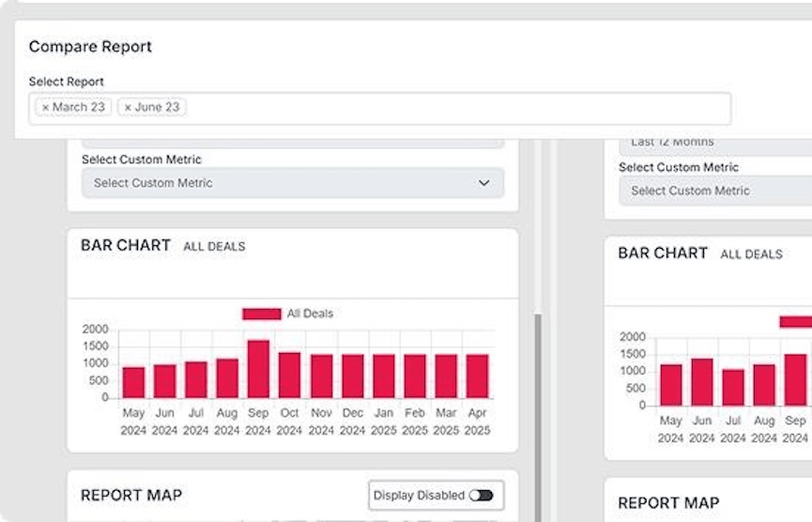The image size is (812, 522).
Task: Click inside the Select Report input field
Action: point(379,108)
